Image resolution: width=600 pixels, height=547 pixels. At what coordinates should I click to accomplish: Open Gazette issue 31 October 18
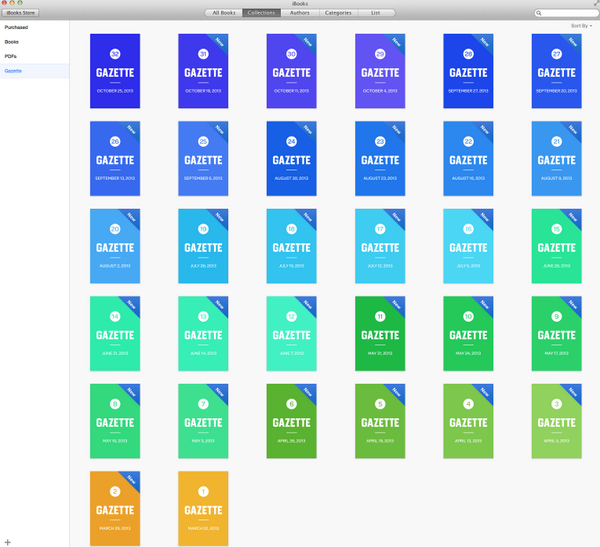(203, 71)
